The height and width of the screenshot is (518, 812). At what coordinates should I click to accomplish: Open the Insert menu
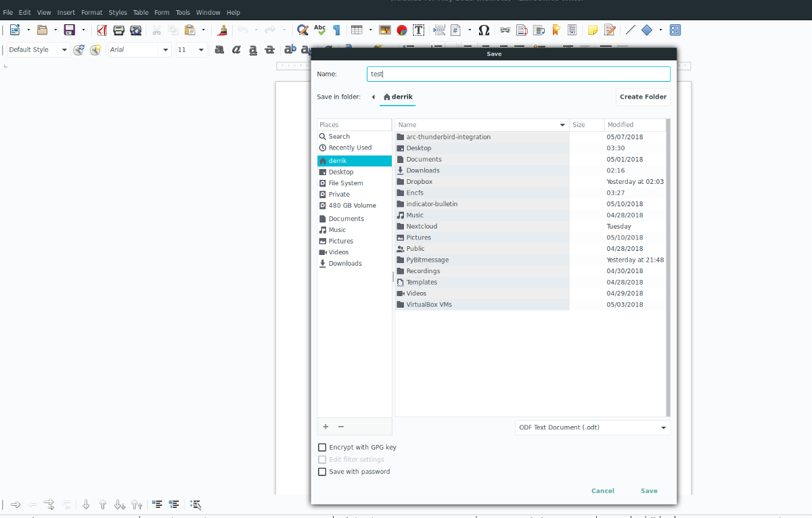pyautogui.click(x=66, y=11)
